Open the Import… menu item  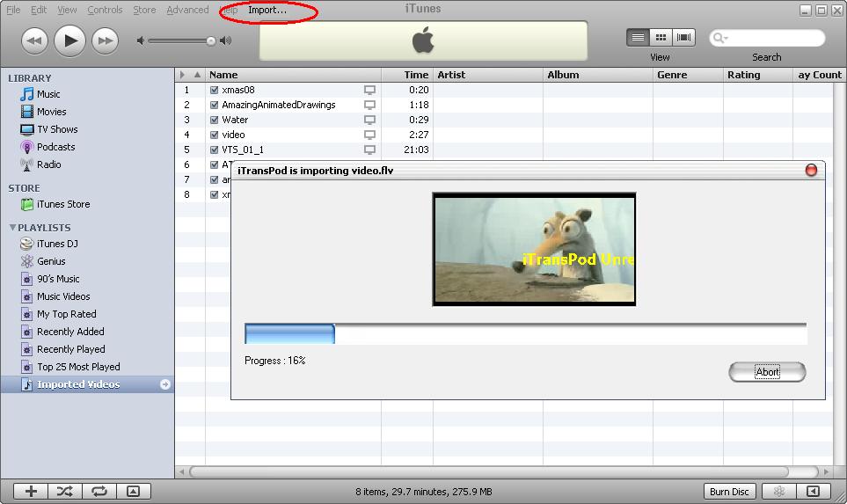point(267,10)
